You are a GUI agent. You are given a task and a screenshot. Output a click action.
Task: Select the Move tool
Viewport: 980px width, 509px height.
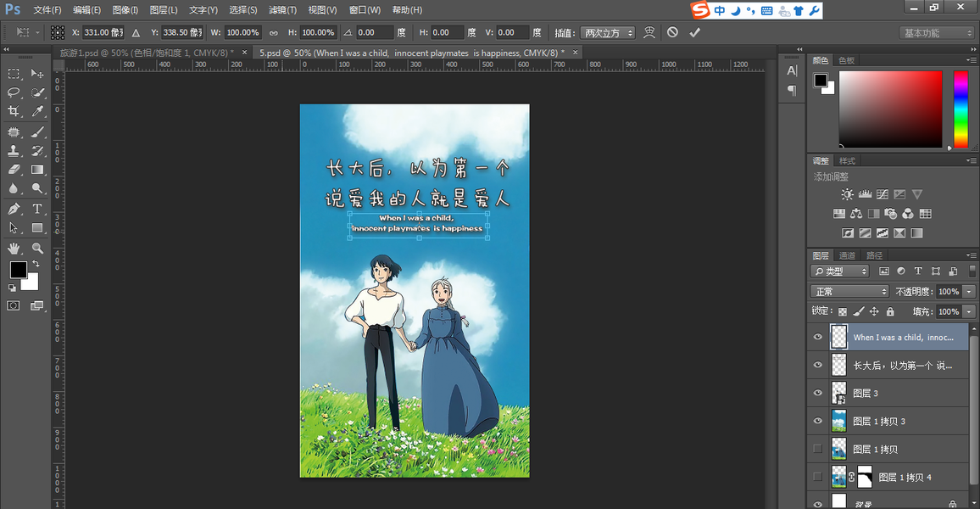(x=37, y=74)
